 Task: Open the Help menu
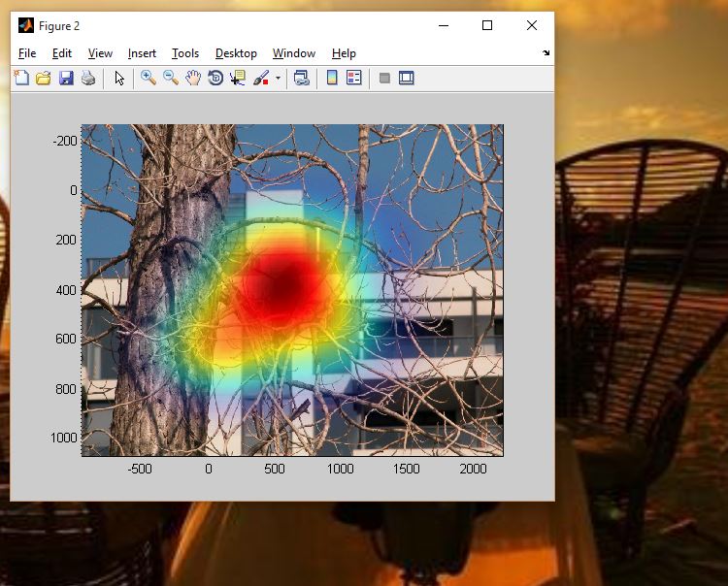(344, 53)
